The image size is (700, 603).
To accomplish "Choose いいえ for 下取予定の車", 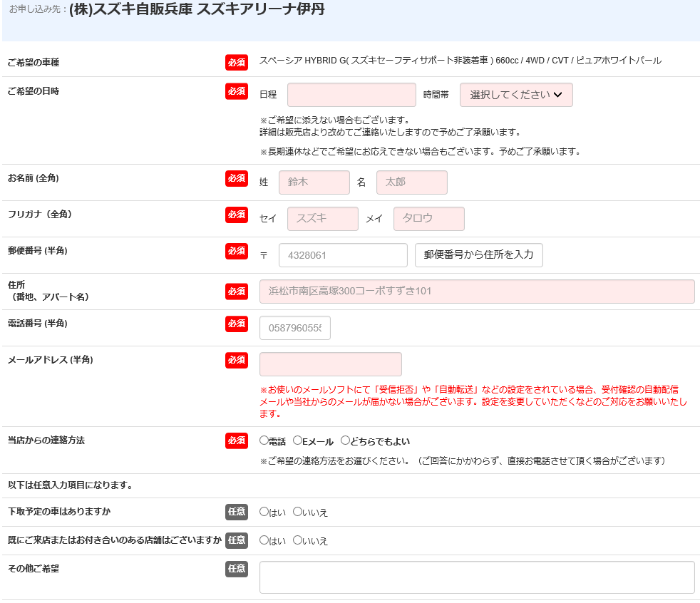I will (x=297, y=512).
